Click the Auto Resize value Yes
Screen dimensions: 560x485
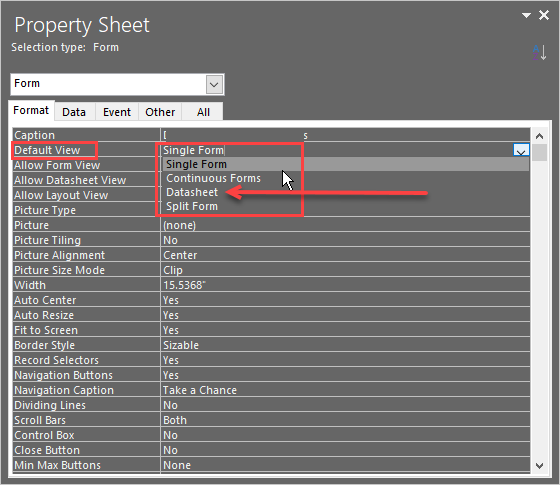pyautogui.click(x=345, y=315)
